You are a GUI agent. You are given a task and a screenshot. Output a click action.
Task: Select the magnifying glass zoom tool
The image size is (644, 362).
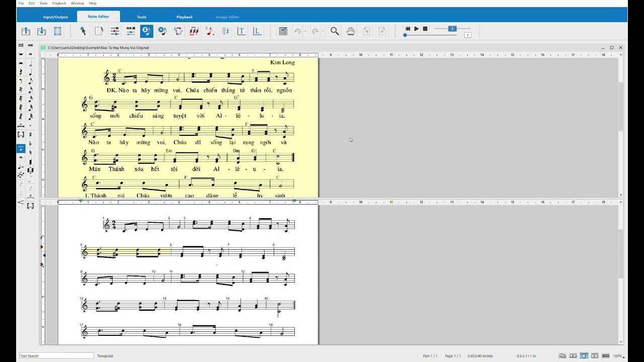tap(335, 31)
